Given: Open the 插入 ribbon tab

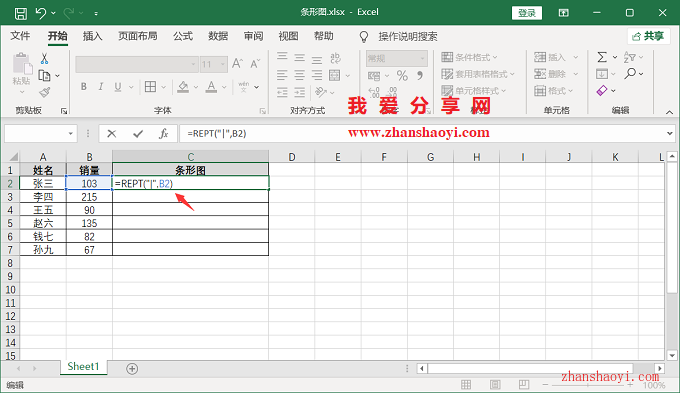Looking at the screenshot, I should 92,36.
